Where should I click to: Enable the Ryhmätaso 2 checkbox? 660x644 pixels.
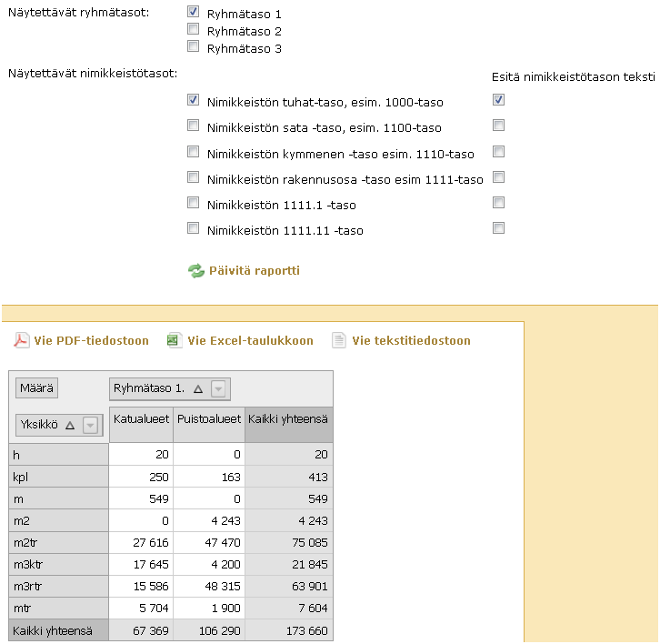click(x=193, y=30)
